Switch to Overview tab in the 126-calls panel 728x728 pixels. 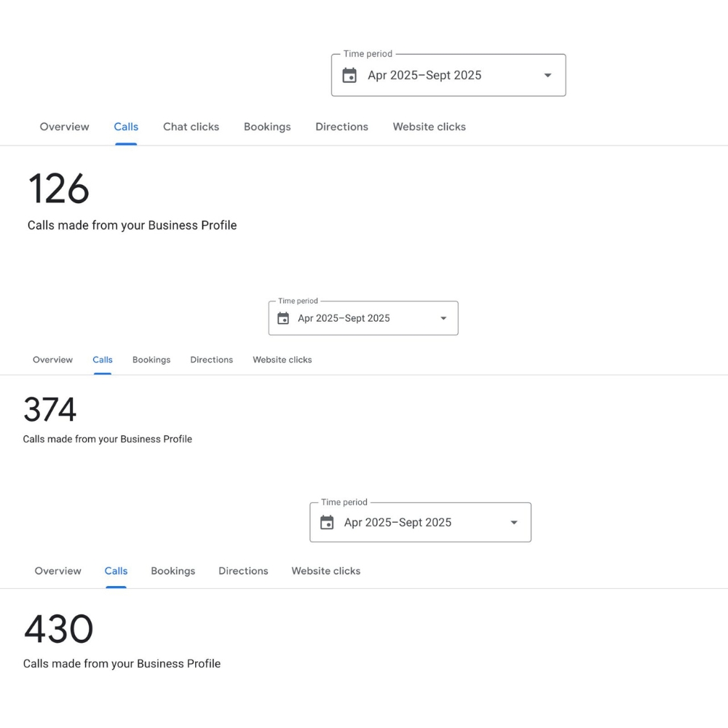(64, 127)
